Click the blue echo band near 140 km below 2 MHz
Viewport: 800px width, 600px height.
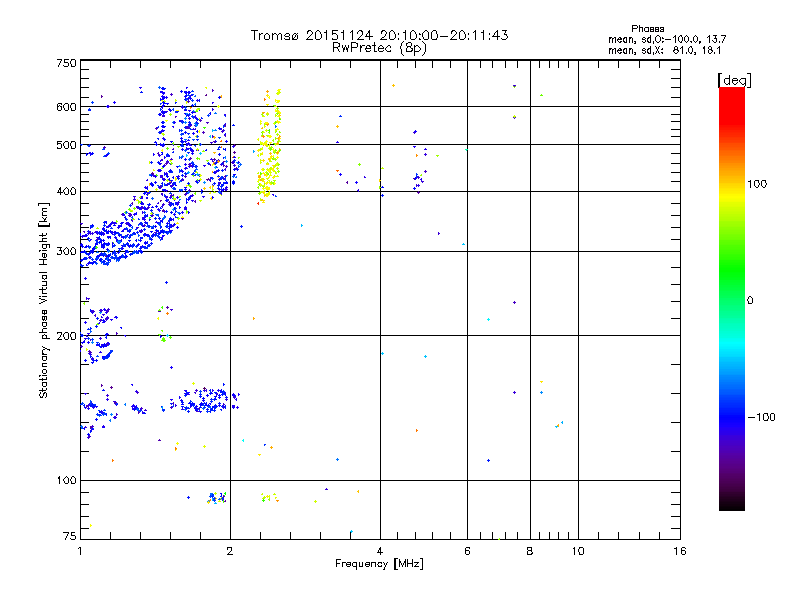click(x=204, y=399)
